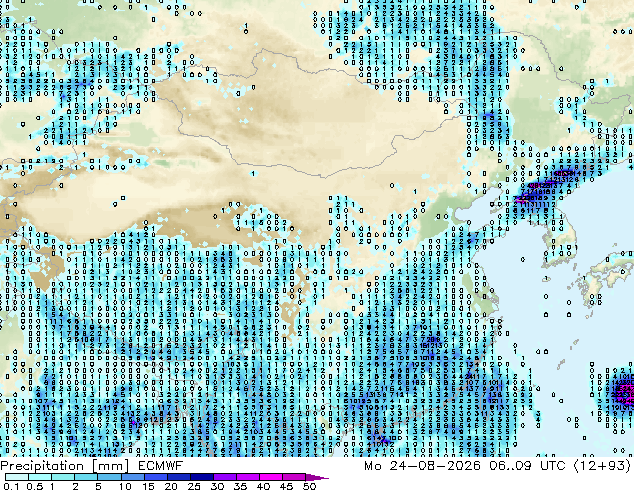Image resolution: width=634 pixels, height=490 pixels.
Task: Click the legend value '10'
Action: 124,486
